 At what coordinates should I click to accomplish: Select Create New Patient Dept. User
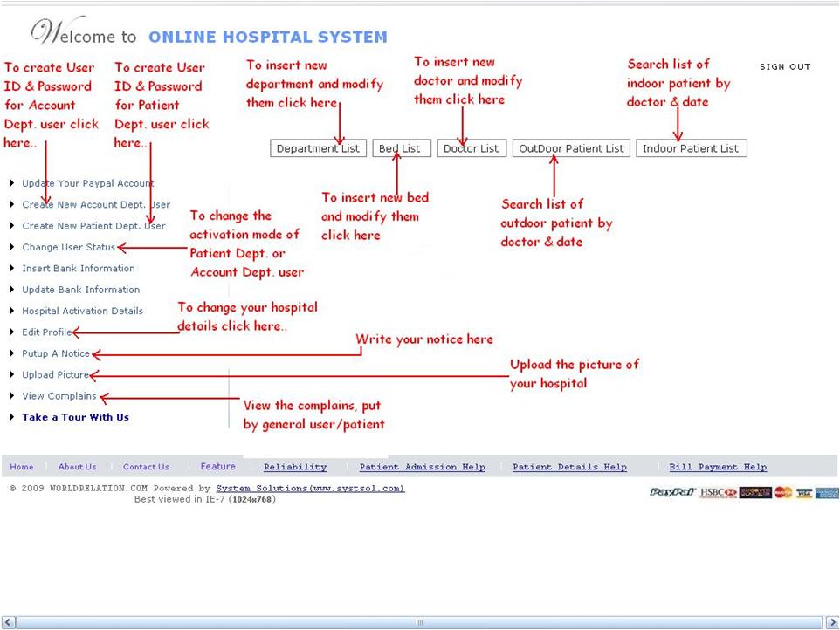click(93, 226)
